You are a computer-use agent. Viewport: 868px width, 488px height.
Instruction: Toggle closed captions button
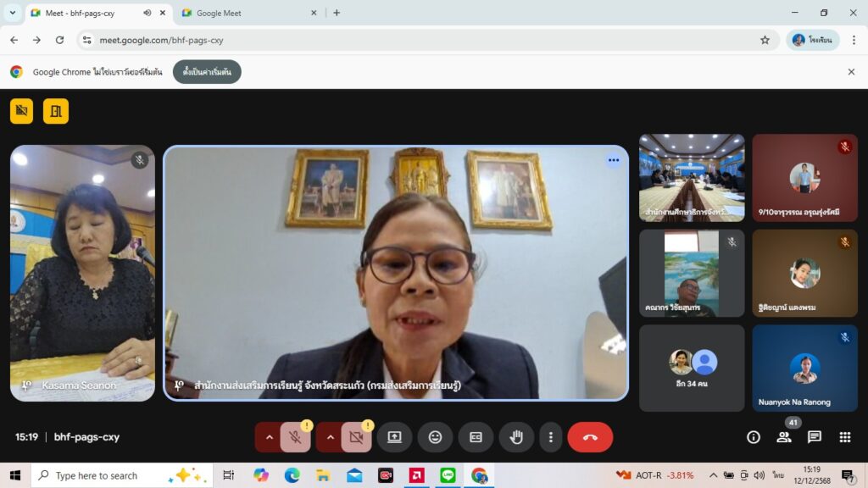tap(476, 437)
